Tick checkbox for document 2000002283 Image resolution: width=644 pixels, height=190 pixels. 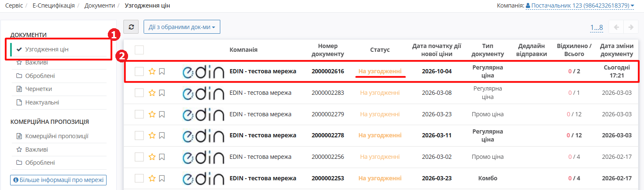(x=139, y=93)
